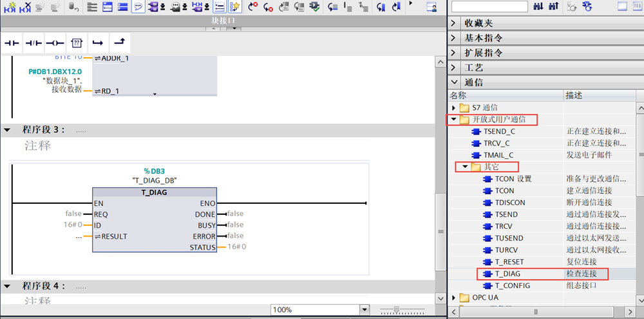Image resolution: width=644 pixels, height=319 pixels.
Task: Click the open branch icon
Action: click(x=98, y=43)
